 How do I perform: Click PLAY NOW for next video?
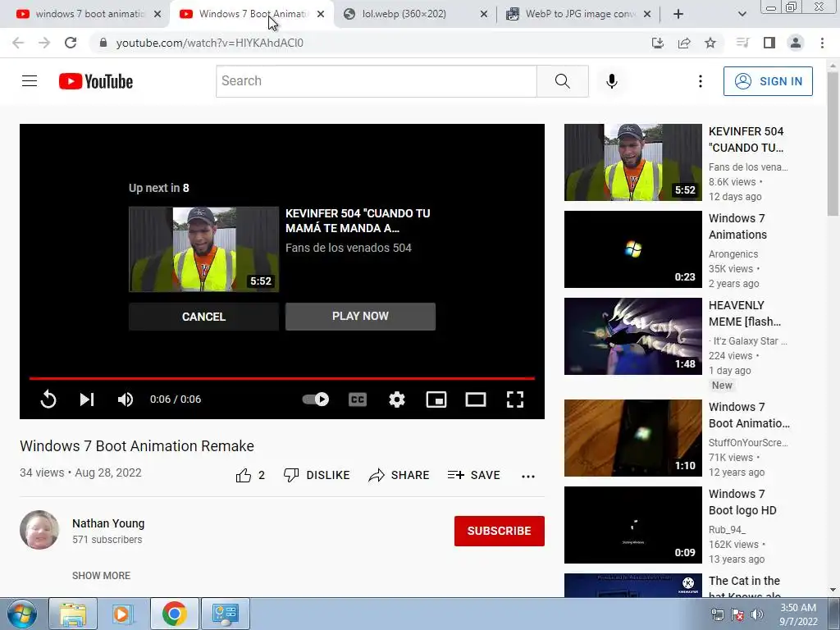click(361, 316)
